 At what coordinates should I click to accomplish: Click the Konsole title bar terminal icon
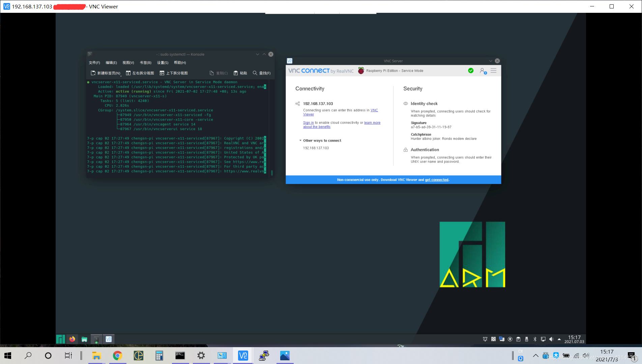coord(90,54)
